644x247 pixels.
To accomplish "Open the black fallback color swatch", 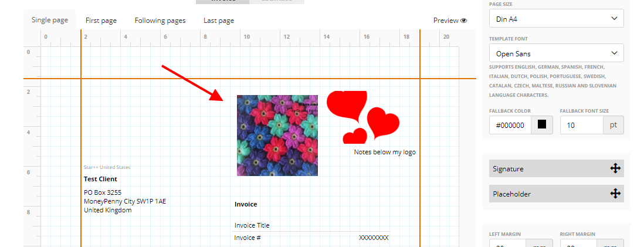I will (542, 125).
